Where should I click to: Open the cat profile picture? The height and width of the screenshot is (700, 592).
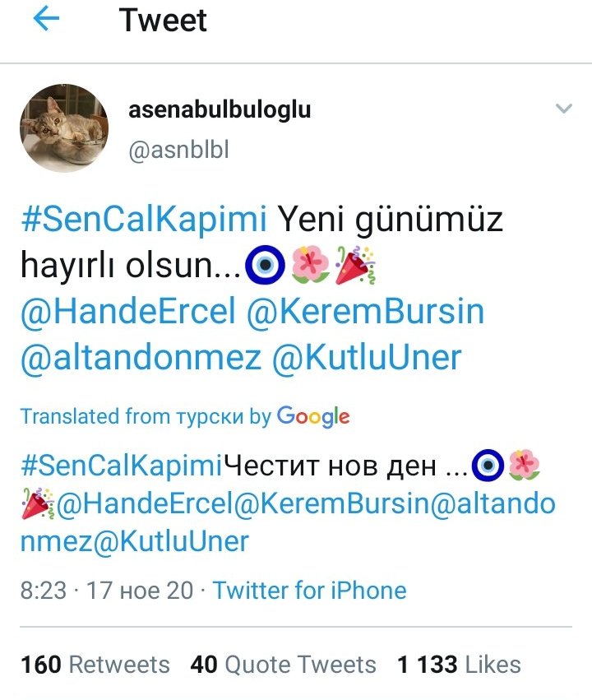(x=64, y=128)
